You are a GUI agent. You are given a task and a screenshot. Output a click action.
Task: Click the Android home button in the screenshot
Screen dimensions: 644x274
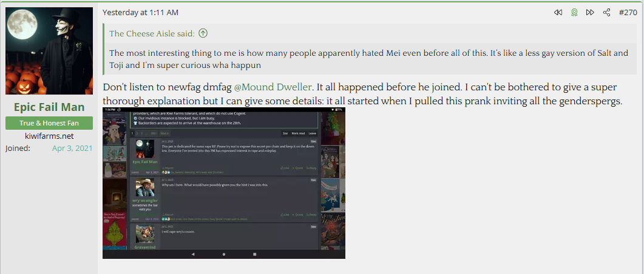click(x=224, y=255)
